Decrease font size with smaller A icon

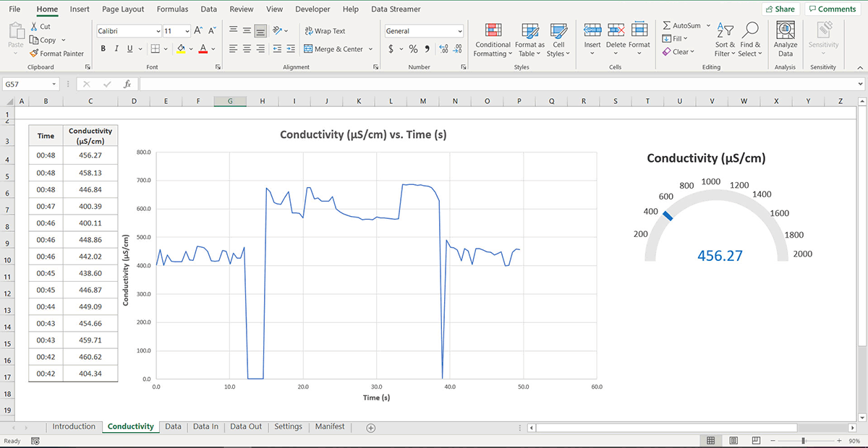(212, 31)
